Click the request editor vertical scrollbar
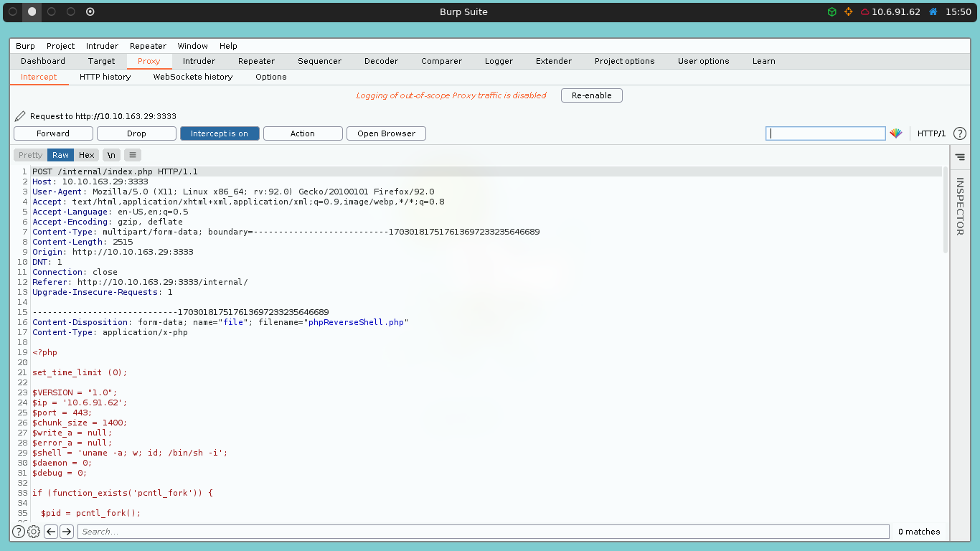 point(946,209)
